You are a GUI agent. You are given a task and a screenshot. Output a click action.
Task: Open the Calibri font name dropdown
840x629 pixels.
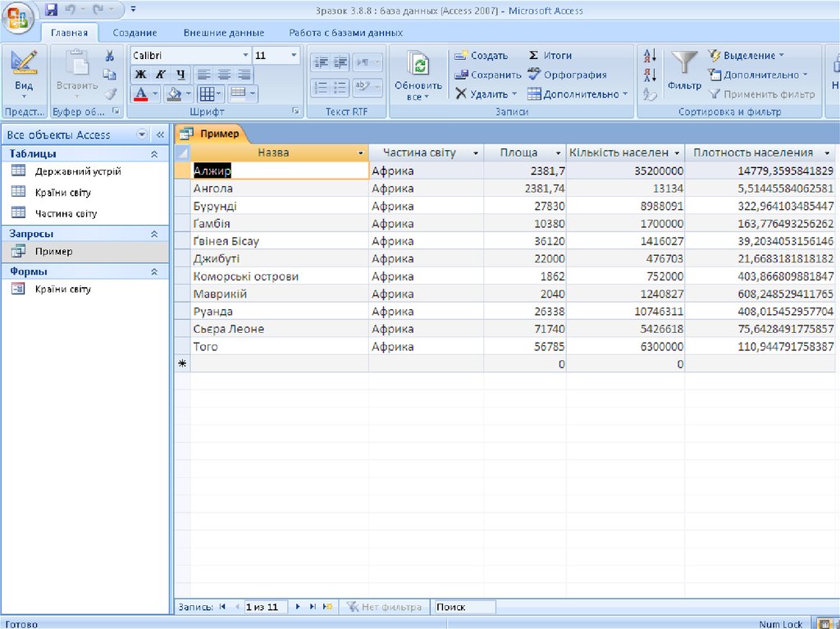(245, 56)
